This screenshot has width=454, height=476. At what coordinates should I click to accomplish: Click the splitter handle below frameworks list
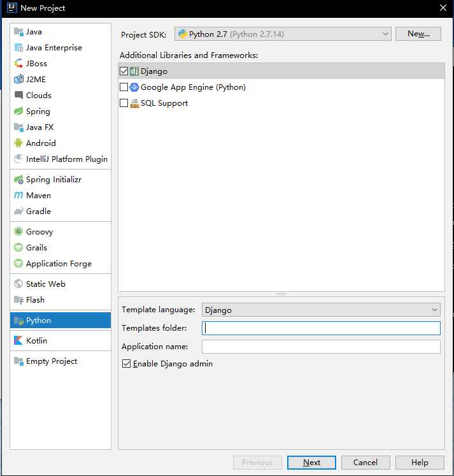[x=281, y=294]
